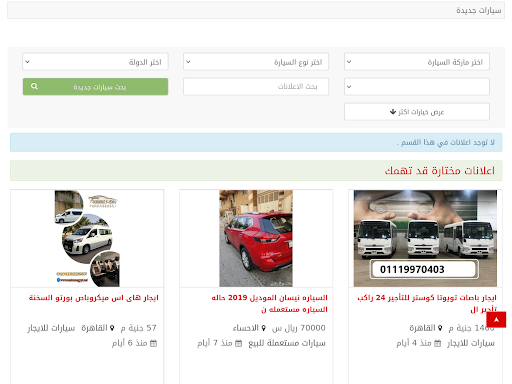Click calendar icon beside منذ 4 أيام

coord(438,343)
